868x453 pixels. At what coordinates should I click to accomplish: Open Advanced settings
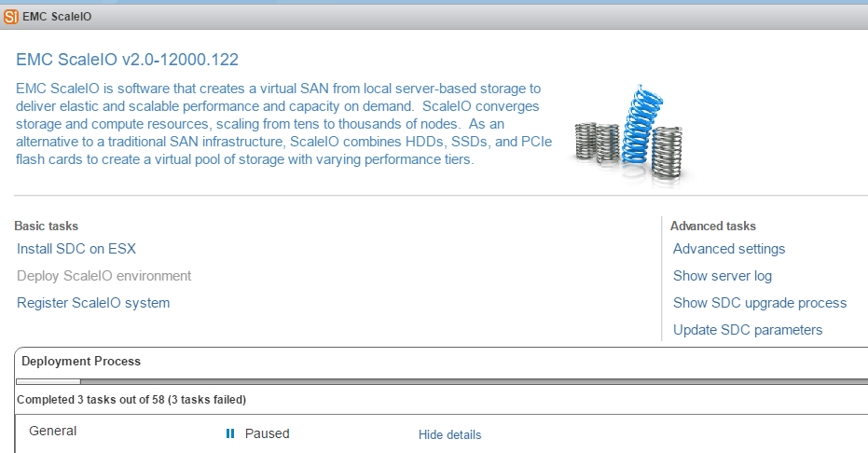coord(729,249)
